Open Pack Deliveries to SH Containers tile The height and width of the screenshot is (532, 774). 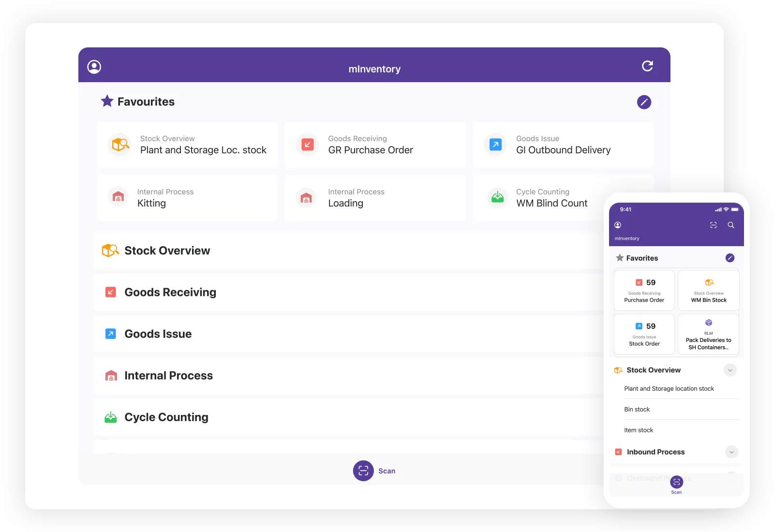coord(709,334)
